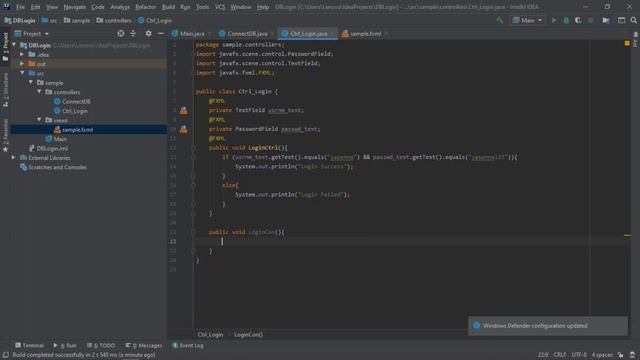Run the Main configuration
Image resolution: width=640 pixels, height=360 pixels.
pyautogui.click(x=554, y=20)
